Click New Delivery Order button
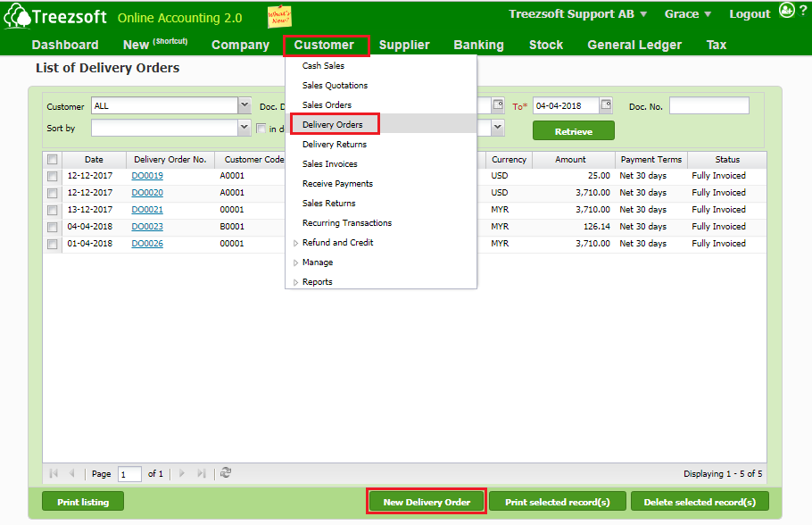Viewport: 812px width, 525px height. (x=427, y=502)
